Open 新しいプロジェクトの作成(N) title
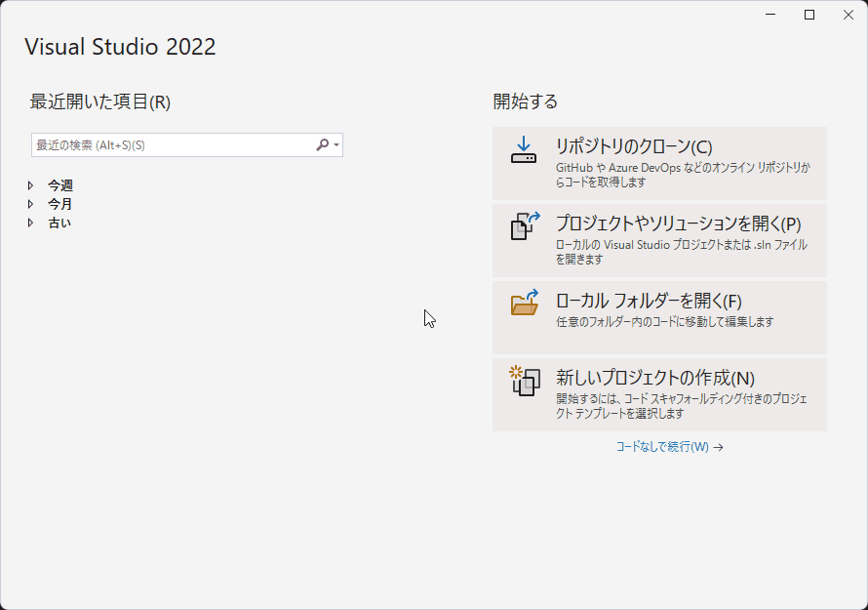 point(654,378)
